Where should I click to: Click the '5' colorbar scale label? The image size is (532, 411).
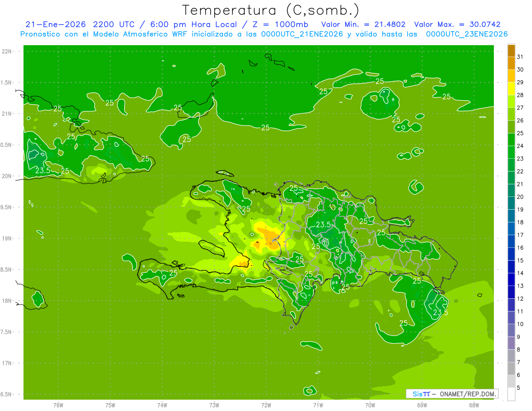(x=519, y=388)
